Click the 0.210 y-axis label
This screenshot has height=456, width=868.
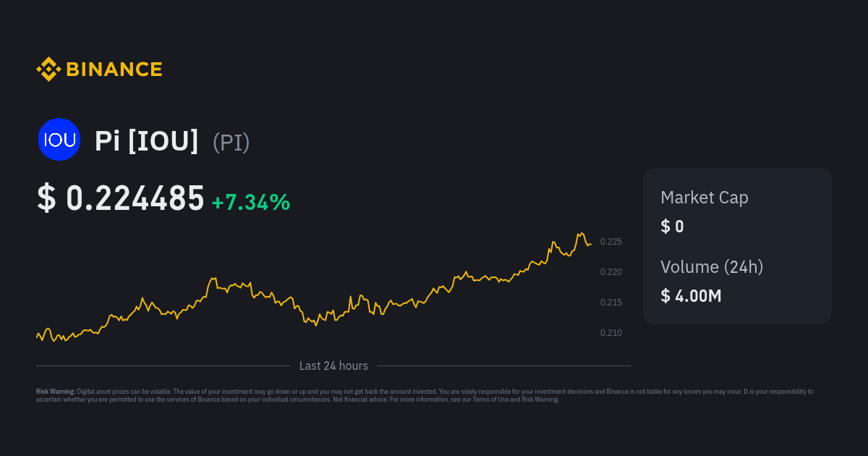(x=610, y=333)
